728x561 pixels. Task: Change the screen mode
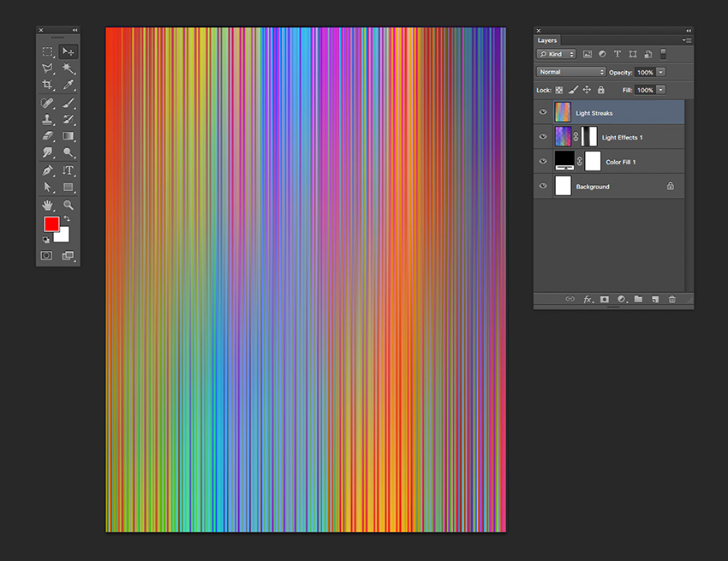pos(69,255)
